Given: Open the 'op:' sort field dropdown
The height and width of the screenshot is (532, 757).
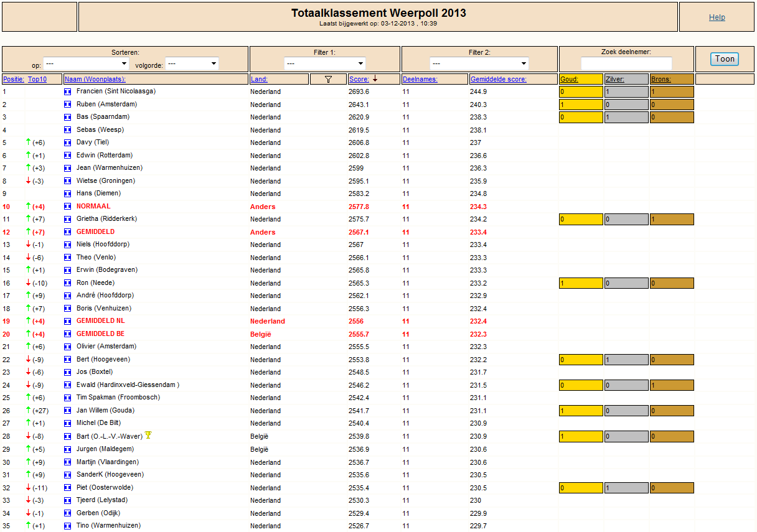Looking at the screenshot, I should click(86, 63).
